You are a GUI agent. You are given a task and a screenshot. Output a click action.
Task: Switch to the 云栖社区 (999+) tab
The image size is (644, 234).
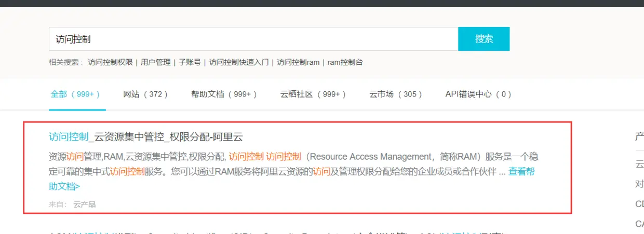click(x=314, y=94)
